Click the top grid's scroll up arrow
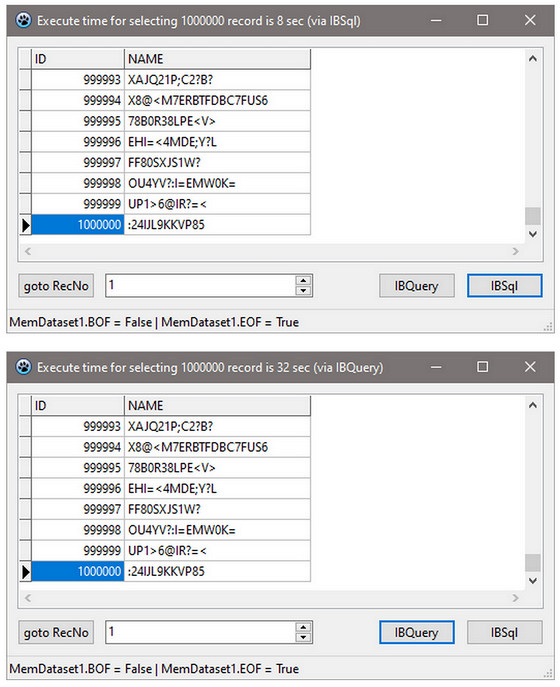 tap(532, 58)
